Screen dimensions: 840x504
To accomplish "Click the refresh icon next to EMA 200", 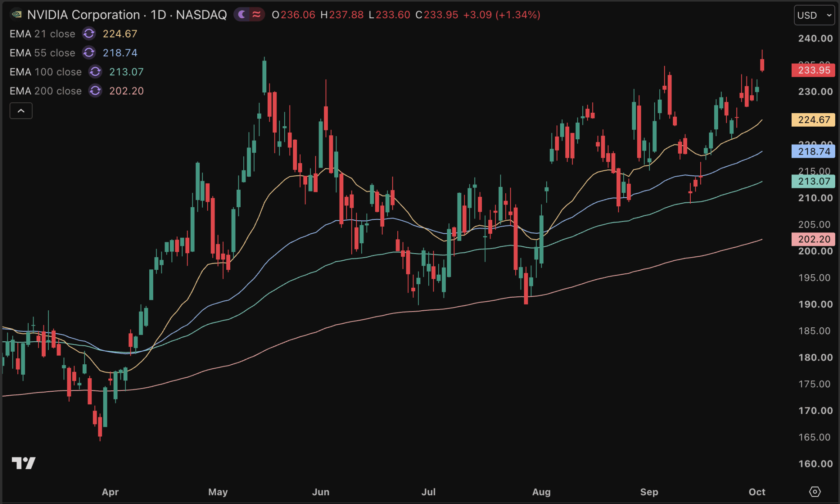I will (95, 91).
